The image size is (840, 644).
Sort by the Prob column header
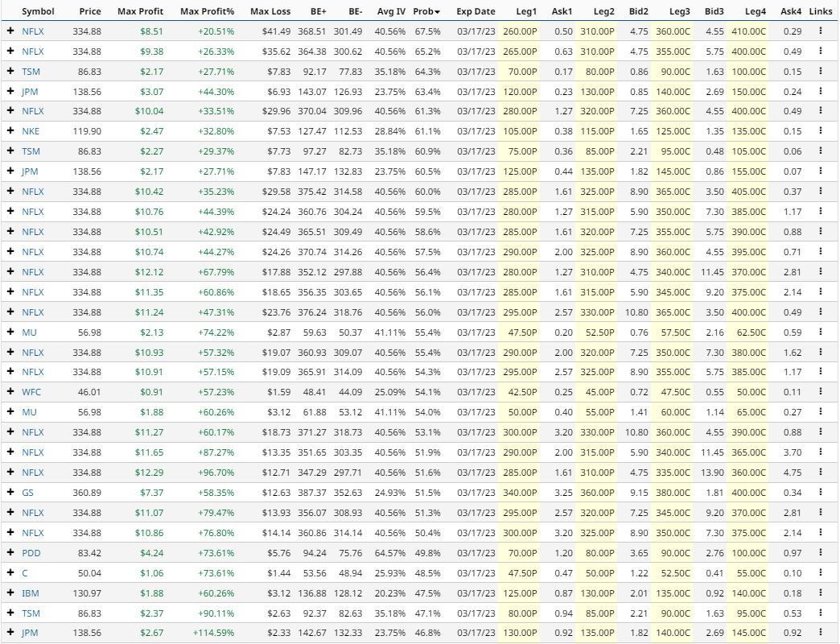pos(426,11)
